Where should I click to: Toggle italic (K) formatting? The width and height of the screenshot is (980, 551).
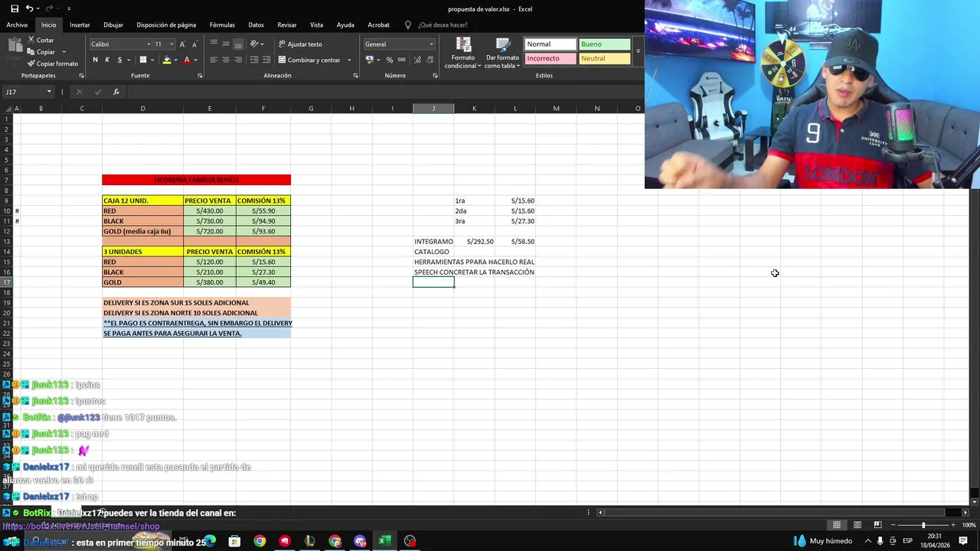[107, 60]
